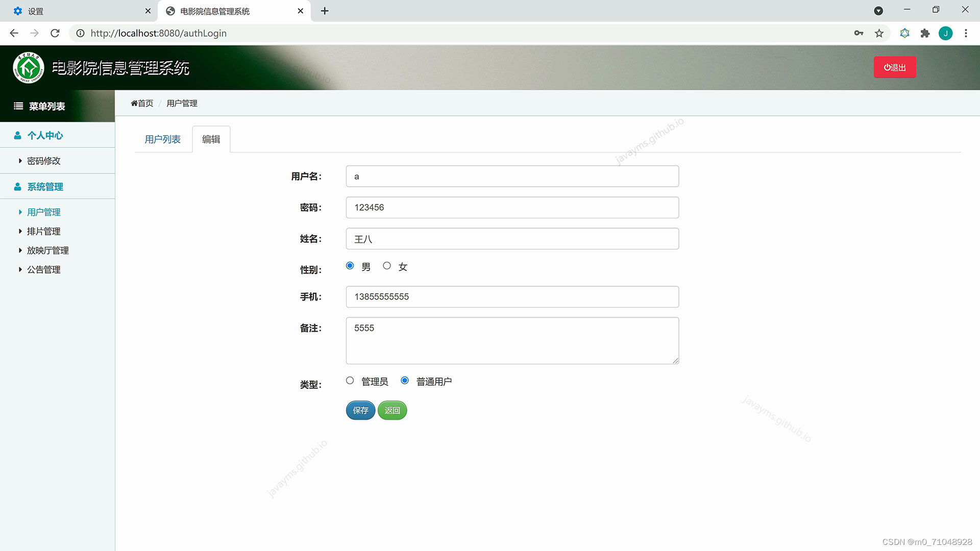Image resolution: width=980 pixels, height=551 pixels.
Task: Click the 用户名 input field
Action: click(x=512, y=176)
